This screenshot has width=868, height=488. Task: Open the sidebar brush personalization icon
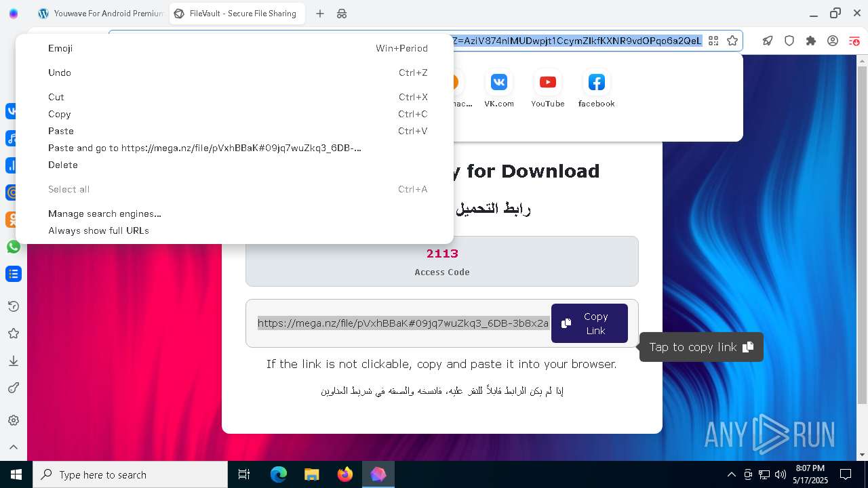[x=14, y=388]
